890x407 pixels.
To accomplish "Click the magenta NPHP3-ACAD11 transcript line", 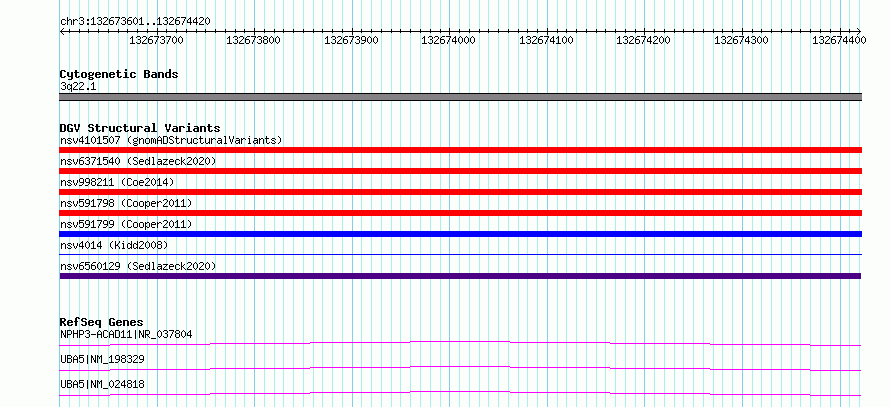I will [460, 343].
